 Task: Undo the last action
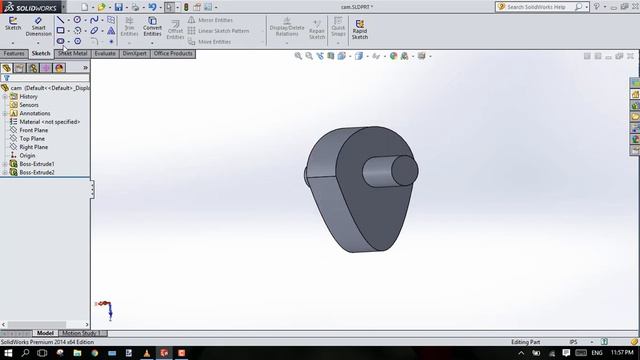152,7
